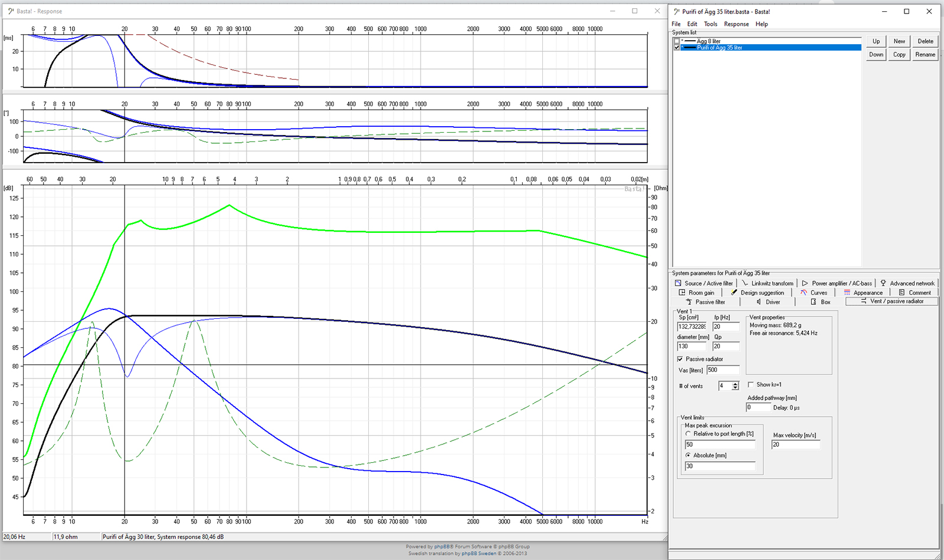Image resolution: width=944 pixels, height=560 pixels.
Task: Click the relative port length percent field
Action: pyautogui.click(x=720, y=444)
